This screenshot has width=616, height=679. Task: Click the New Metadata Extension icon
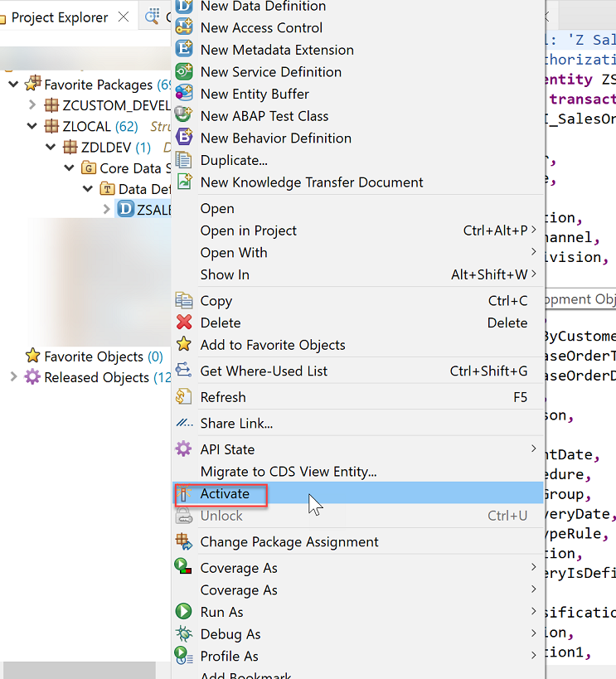(x=184, y=48)
